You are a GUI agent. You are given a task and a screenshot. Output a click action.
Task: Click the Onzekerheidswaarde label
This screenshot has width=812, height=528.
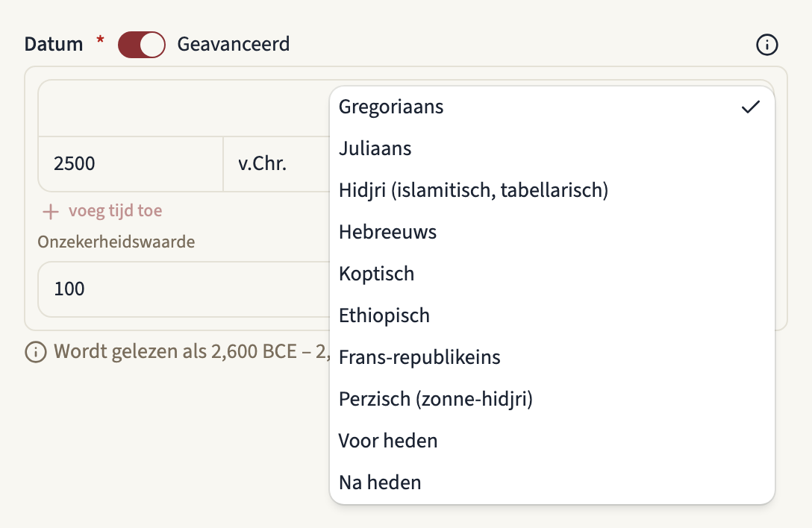click(116, 242)
